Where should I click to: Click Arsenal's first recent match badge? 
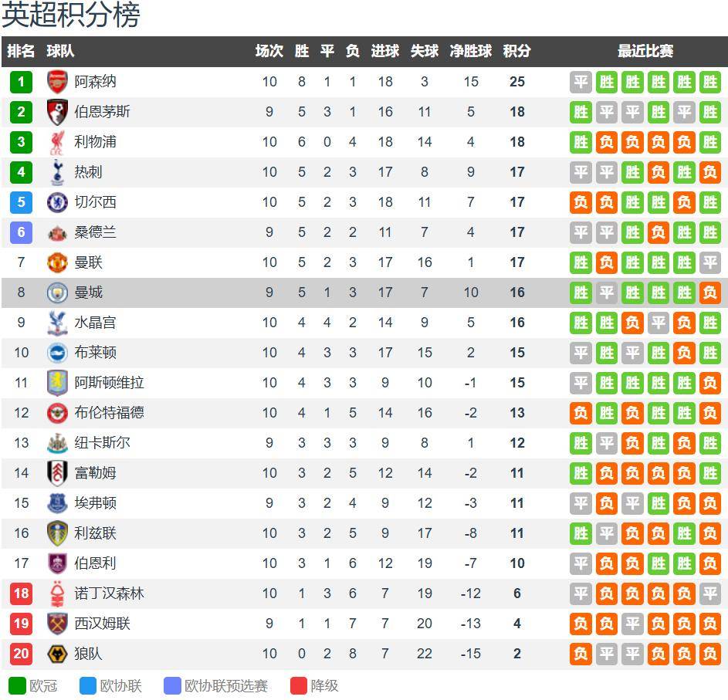coord(581,82)
